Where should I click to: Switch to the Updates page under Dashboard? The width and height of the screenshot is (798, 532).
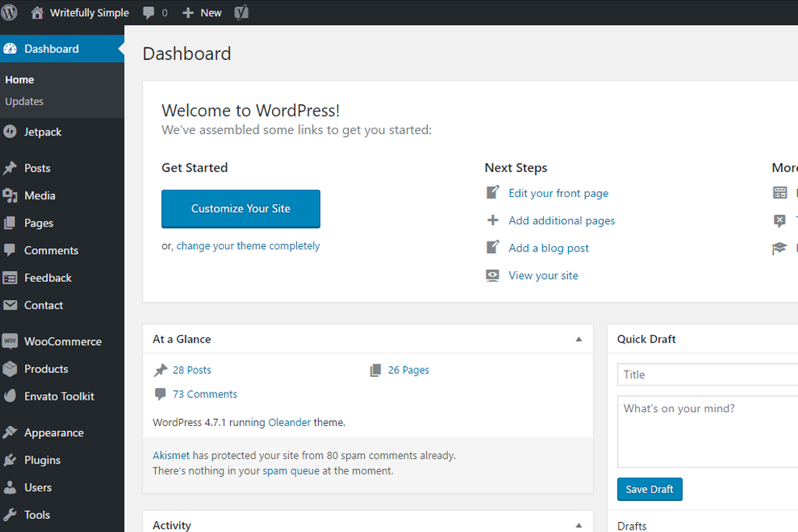coord(24,101)
